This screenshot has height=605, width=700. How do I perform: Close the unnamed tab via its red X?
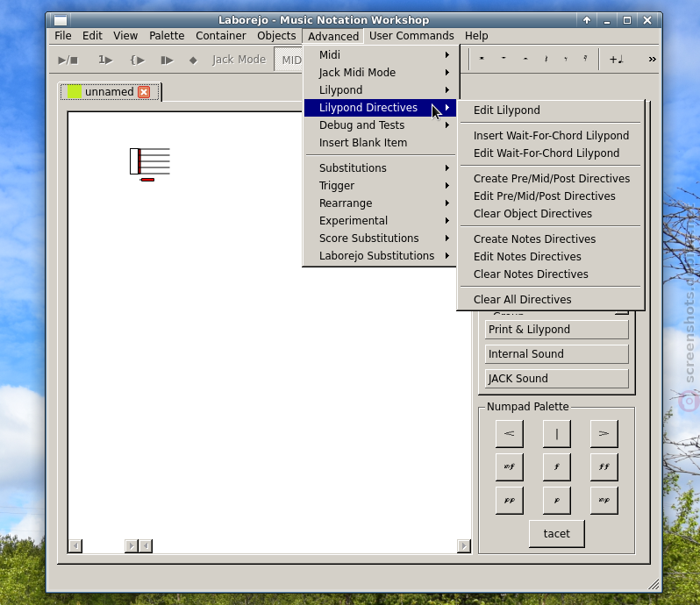[x=144, y=92]
